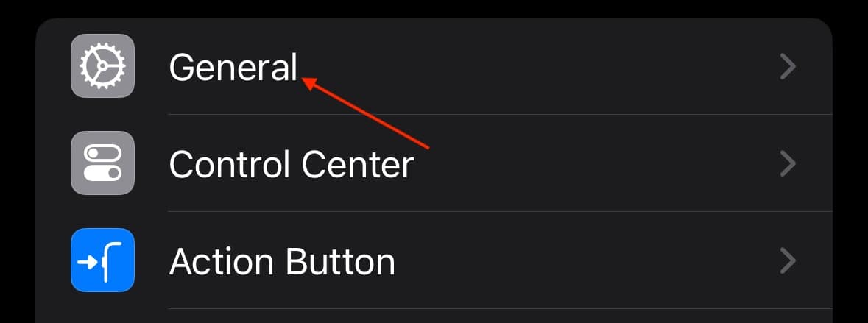Expand the General row chevron
The height and width of the screenshot is (323, 868).
click(x=788, y=67)
